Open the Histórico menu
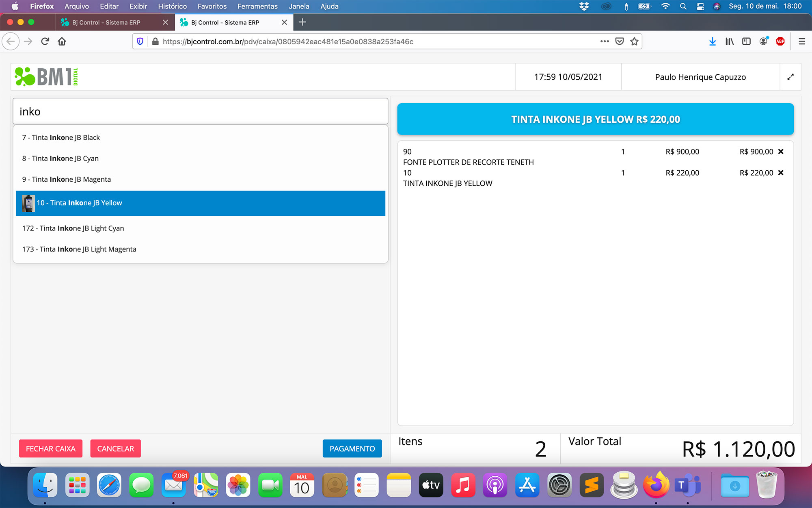 (x=172, y=6)
